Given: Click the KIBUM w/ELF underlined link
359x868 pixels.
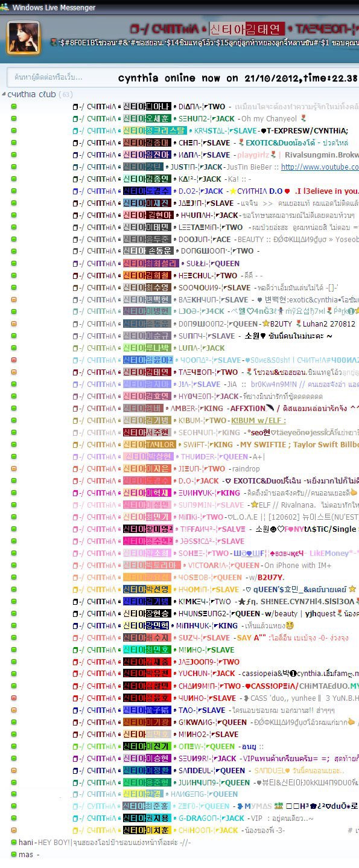Looking at the screenshot, I should point(259,420).
